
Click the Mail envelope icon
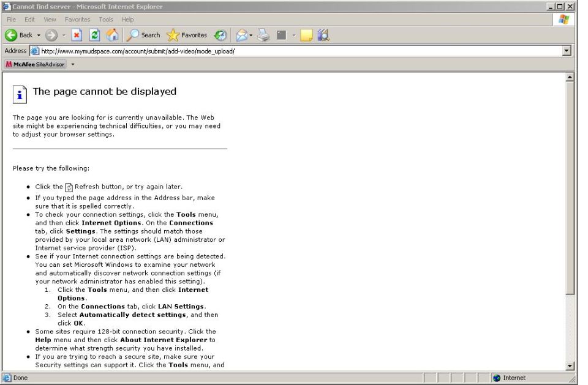pyautogui.click(x=241, y=36)
